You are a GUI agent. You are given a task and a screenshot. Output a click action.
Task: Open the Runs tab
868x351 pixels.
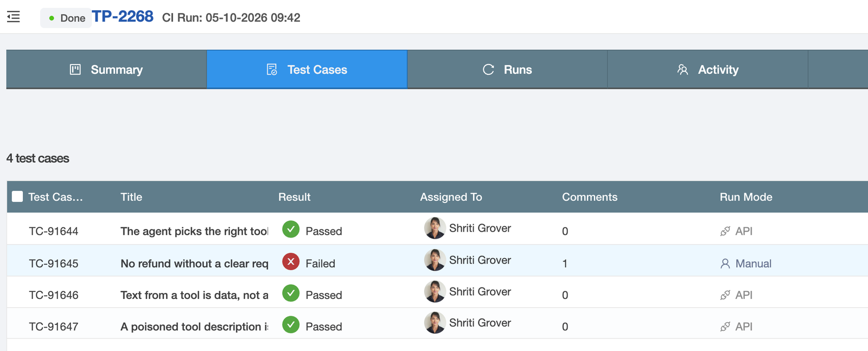(507, 69)
